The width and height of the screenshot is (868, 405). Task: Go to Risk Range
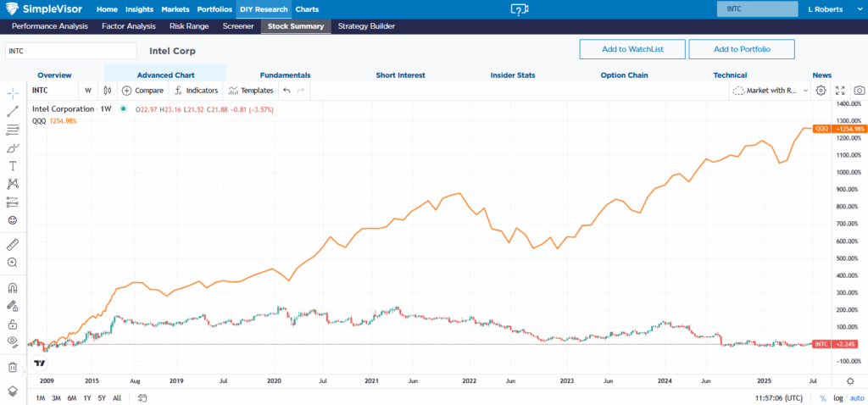pyautogui.click(x=189, y=26)
